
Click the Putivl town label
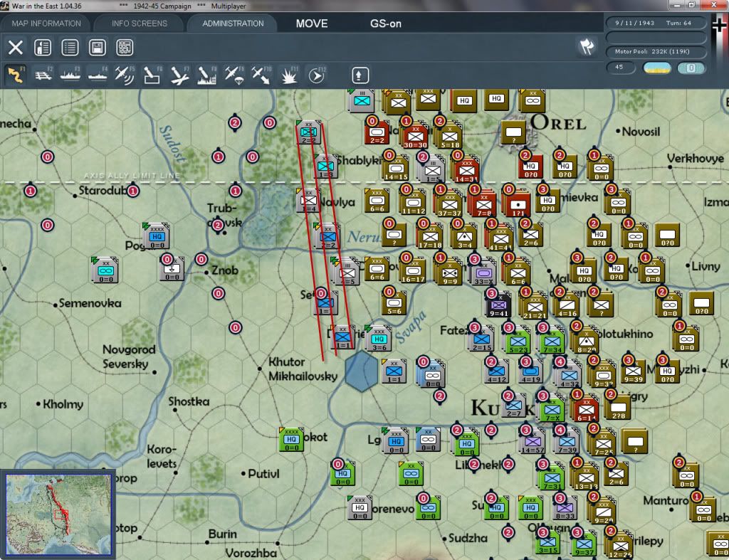coord(263,474)
